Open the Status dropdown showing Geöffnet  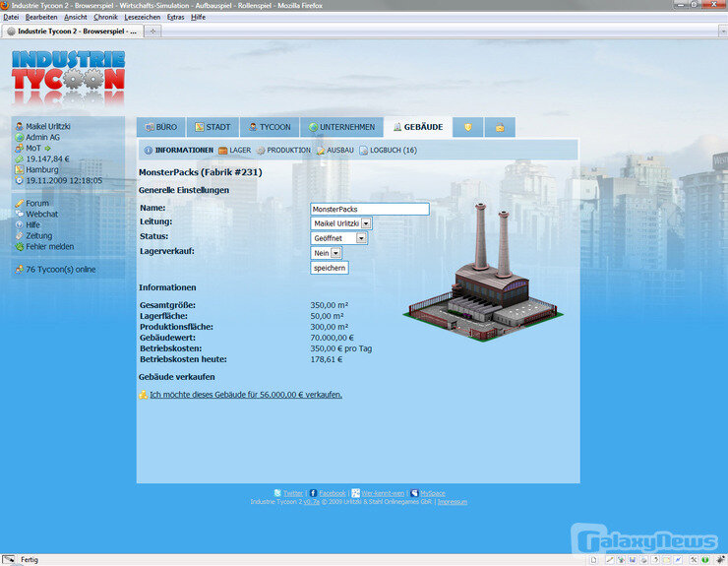coord(338,238)
